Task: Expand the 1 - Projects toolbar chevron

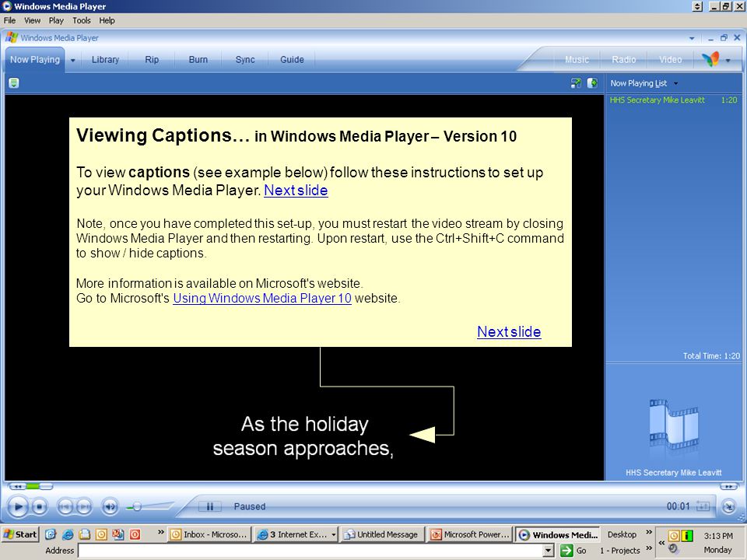Action: point(648,548)
